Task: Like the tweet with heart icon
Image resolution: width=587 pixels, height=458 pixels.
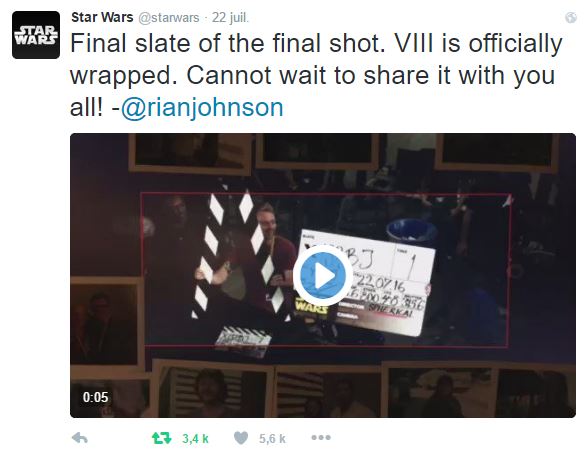Action: pos(241,437)
